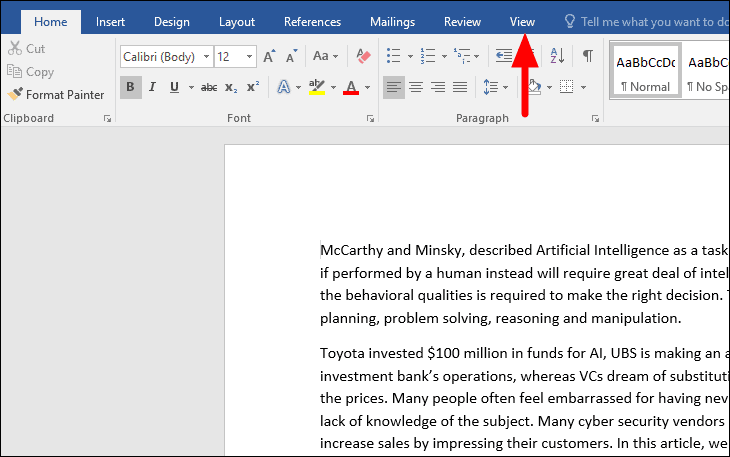The height and width of the screenshot is (457, 730).
Task: Click the Copy button
Action: pos(31,72)
